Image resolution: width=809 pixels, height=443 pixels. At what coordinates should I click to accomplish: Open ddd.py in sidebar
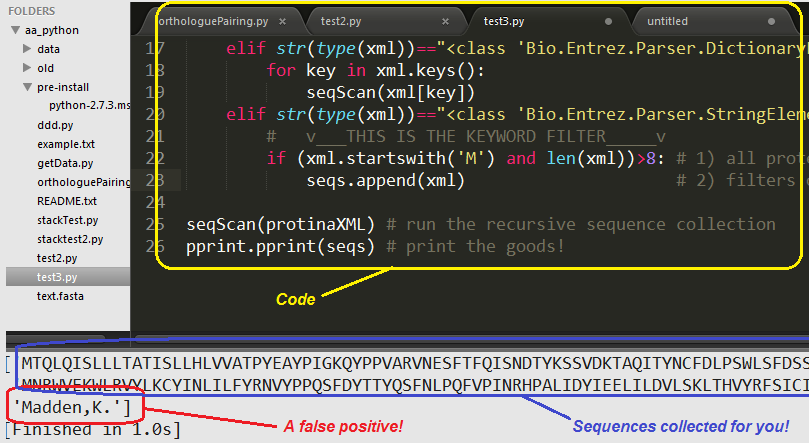coord(55,125)
